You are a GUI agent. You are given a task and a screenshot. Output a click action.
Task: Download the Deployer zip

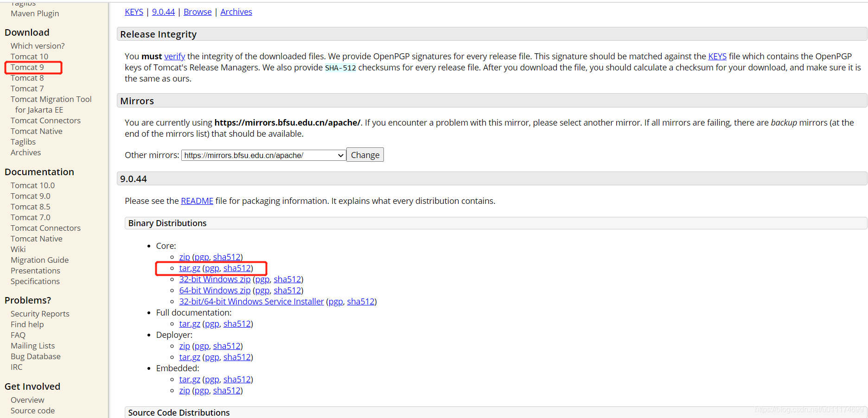point(185,346)
